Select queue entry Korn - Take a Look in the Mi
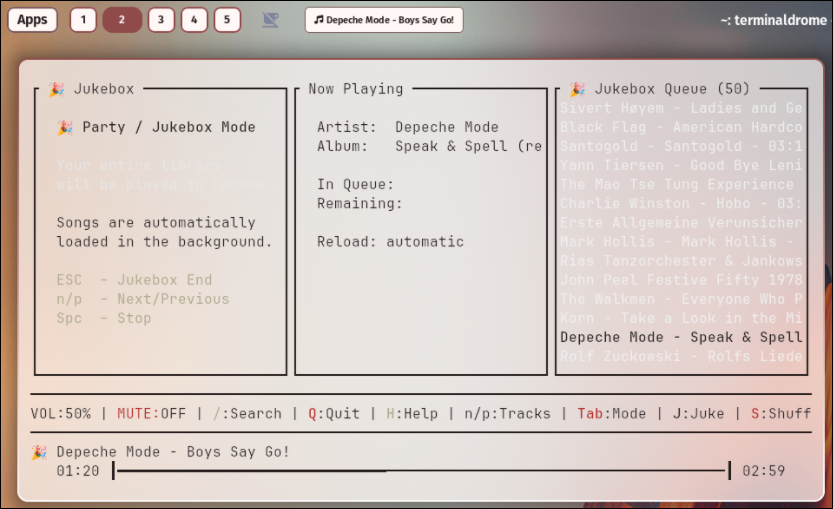Screen dimensions: 833x509 tap(681, 318)
